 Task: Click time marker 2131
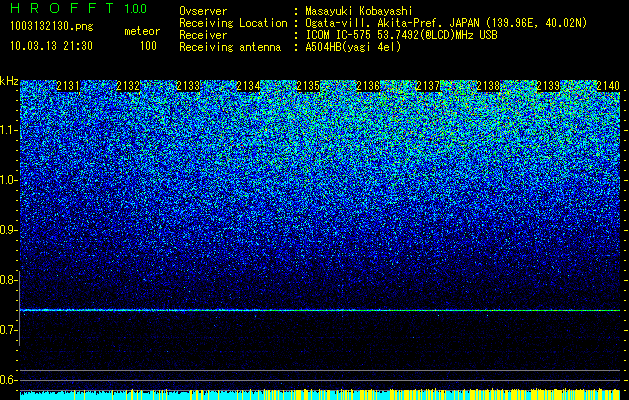click(68, 86)
